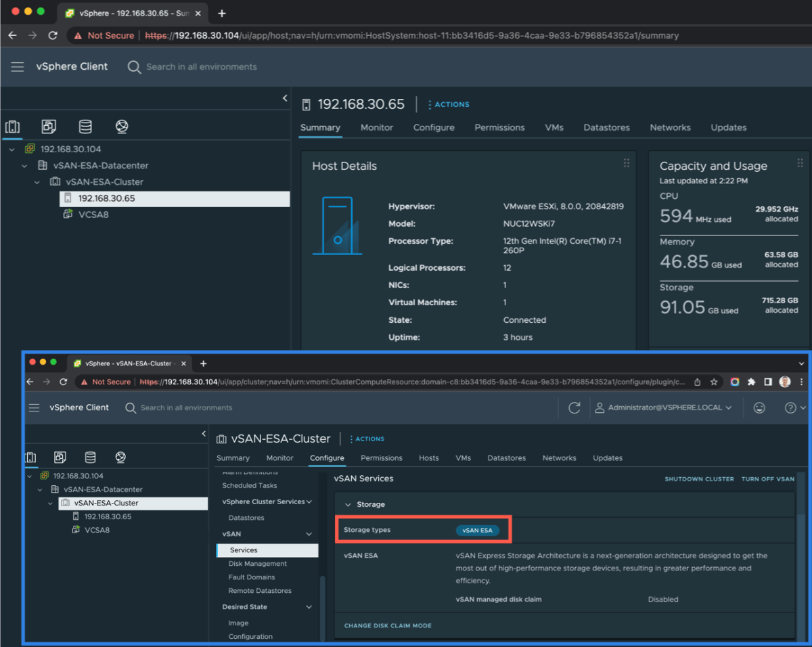This screenshot has width=812, height=647.
Task: Open a new tab in the host summary browser window
Action: click(222, 13)
